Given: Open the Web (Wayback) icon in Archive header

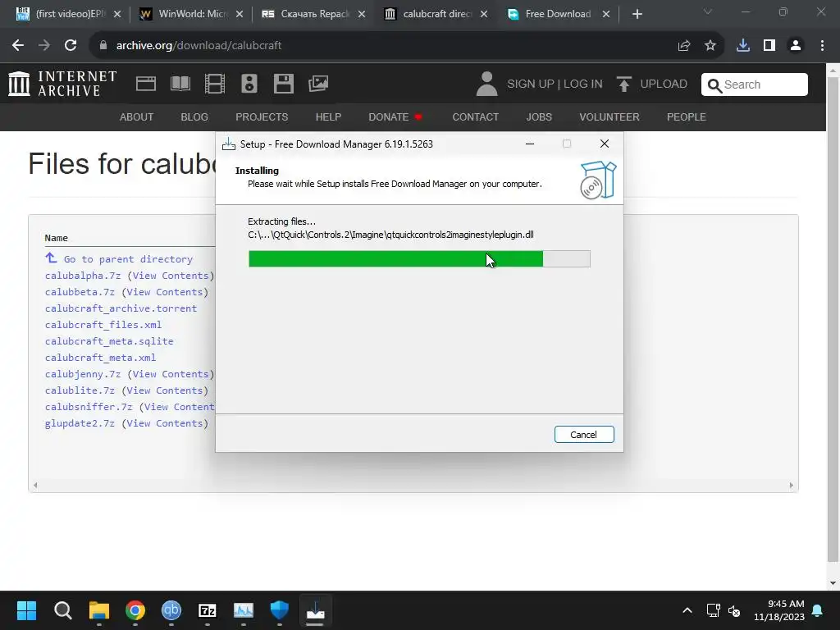Looking at the screenshot, I should (146, 84).
